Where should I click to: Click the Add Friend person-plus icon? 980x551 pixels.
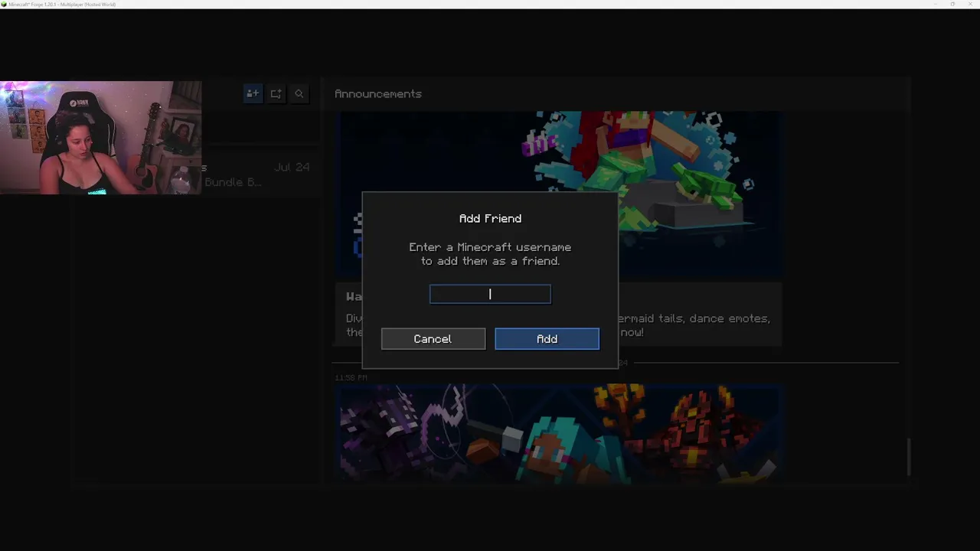(253, 94)
